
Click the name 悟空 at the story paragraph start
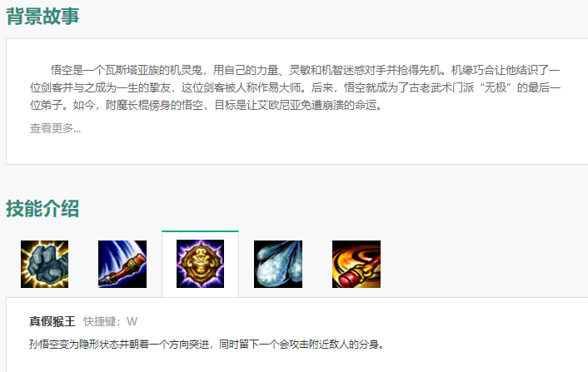tap(62, 70)
